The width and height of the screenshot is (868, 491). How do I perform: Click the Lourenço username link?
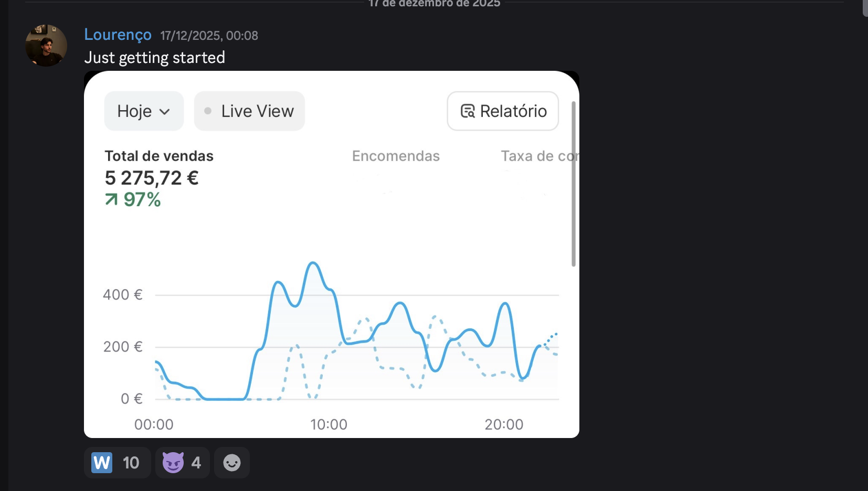pyautogui.click(x=118, y=35)
